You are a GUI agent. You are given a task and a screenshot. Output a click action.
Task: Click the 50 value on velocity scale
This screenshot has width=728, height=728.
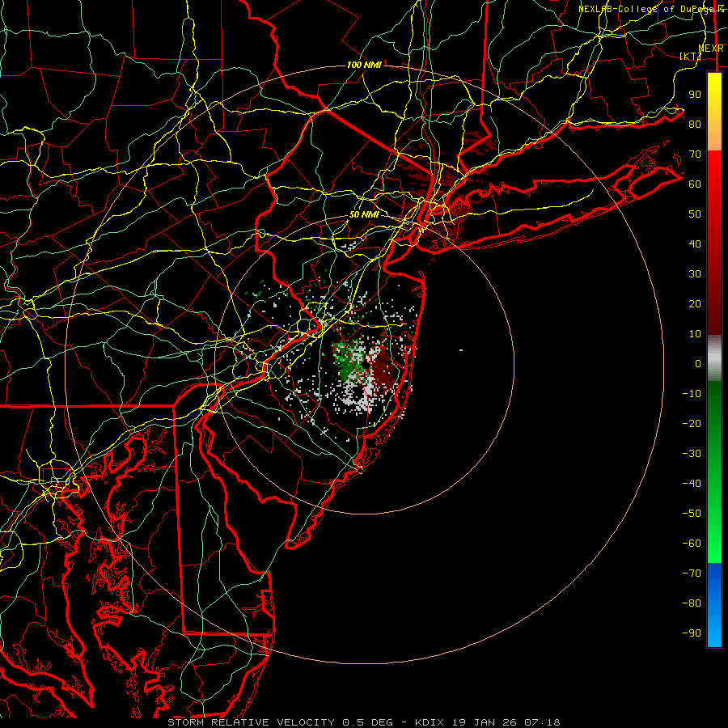coord(695,214)
